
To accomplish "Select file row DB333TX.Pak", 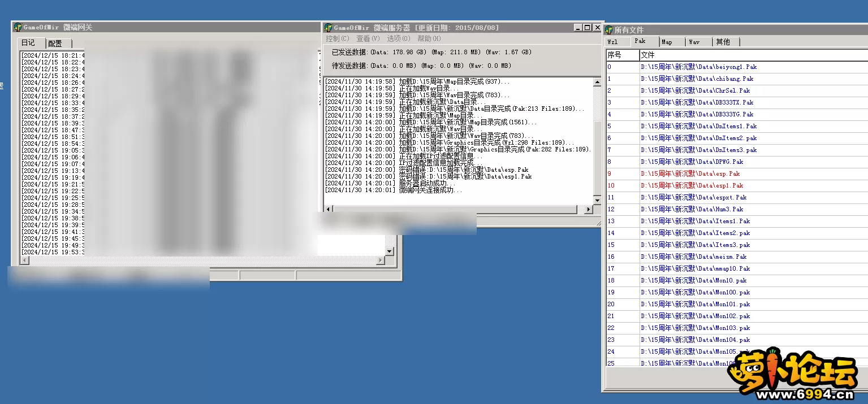I will pyautogui.click(x=737, y=102).
